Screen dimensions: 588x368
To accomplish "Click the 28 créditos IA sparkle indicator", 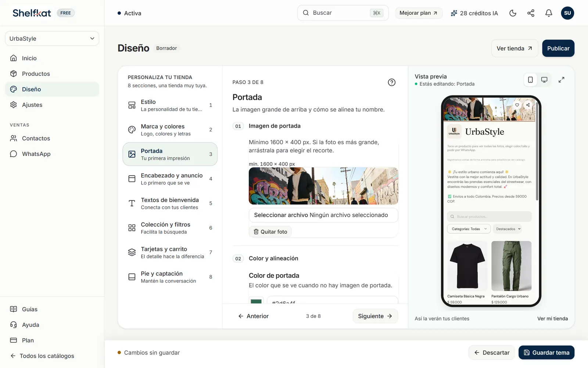I will 474,13.
